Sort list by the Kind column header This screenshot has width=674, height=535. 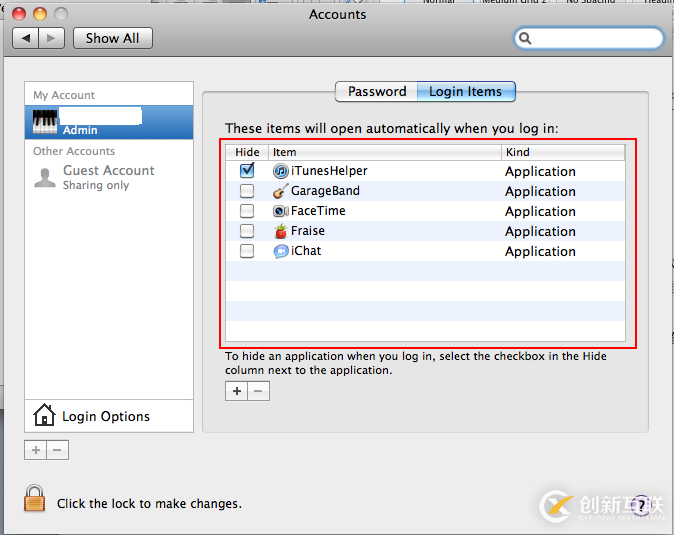coord(562,152)
